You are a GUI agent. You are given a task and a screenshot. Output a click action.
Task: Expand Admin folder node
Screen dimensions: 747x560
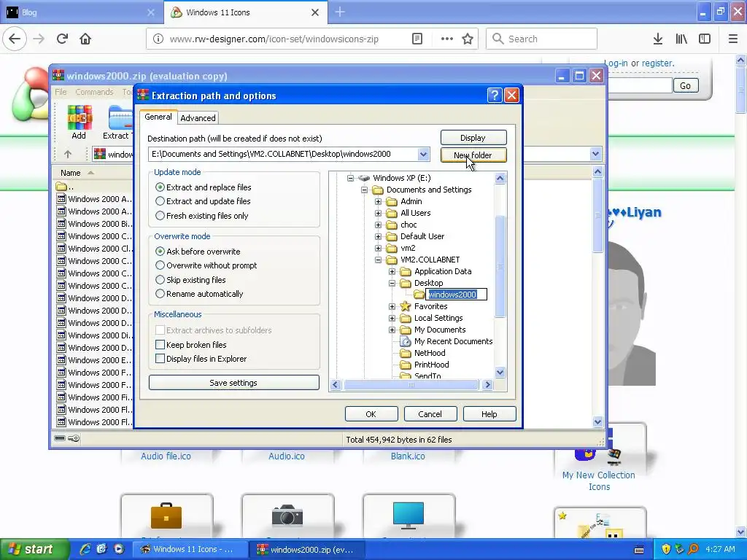[x=379, y=201]
